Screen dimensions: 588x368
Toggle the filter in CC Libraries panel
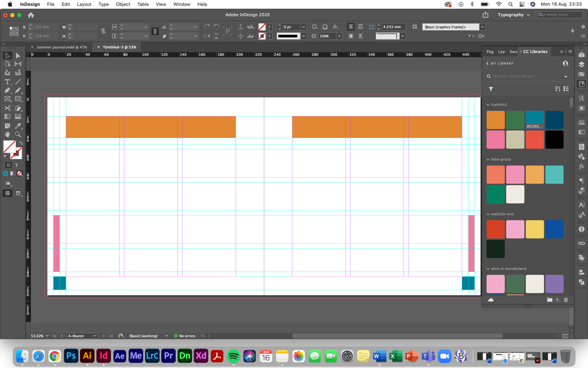point(490,88)
